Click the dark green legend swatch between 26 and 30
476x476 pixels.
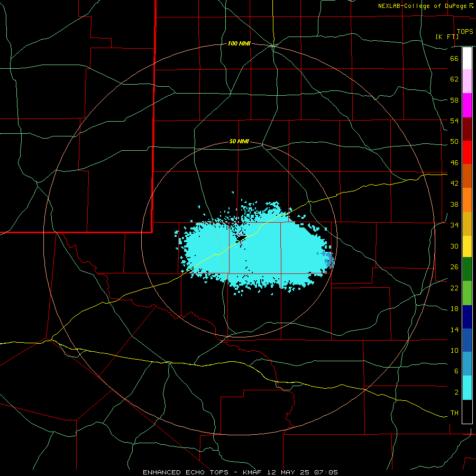pyautogui.click(x=467, y=269)
